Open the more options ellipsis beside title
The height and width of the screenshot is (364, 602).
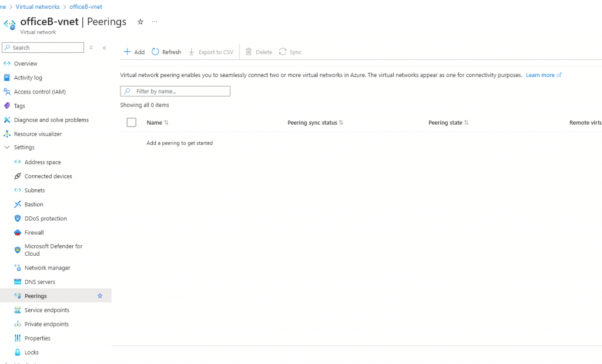point(155,22)
